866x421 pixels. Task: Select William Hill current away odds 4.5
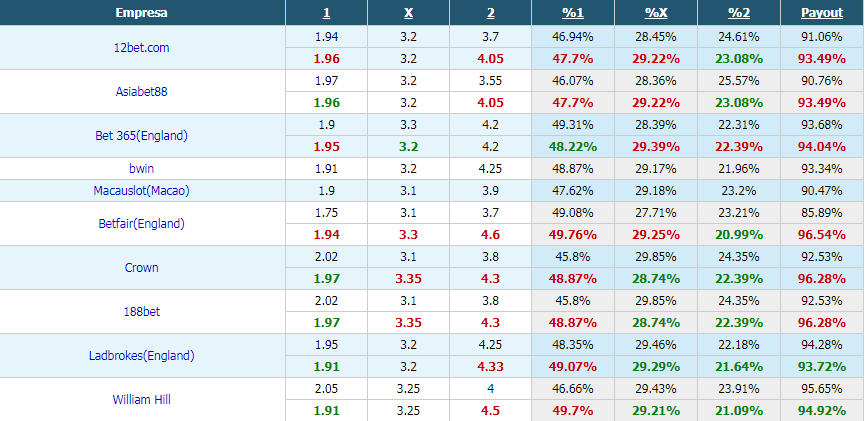490,411
